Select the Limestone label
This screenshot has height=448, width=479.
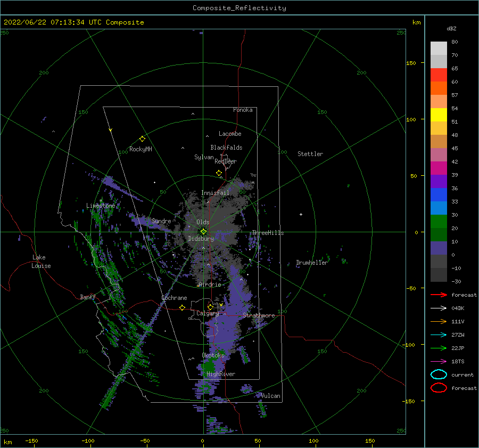click(101, 206)
